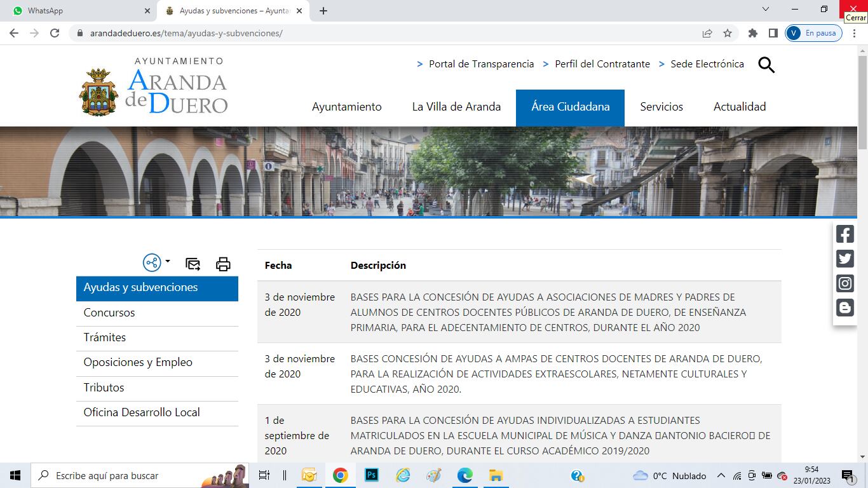Open the share options icon
The height and width of the screenshot is (488, 868).
pos(152,262)
